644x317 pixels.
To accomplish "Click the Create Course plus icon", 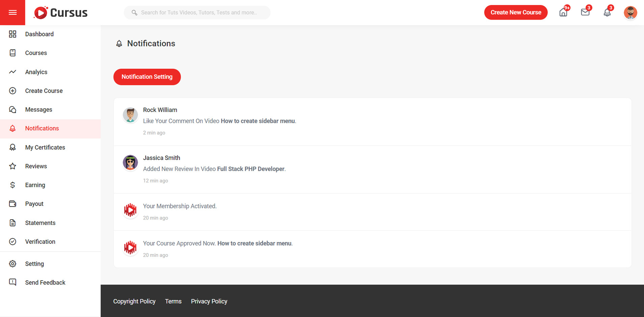I will click(12, 91).
